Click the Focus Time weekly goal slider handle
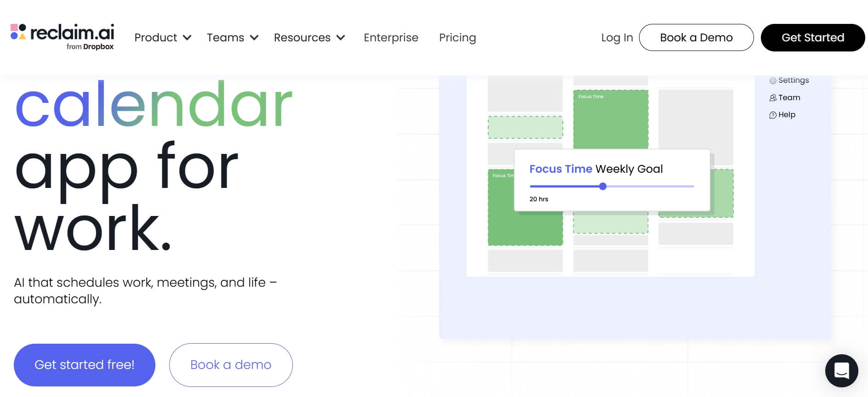The width and height of the screenshot is (868, 397). click(x=603, y=186)
